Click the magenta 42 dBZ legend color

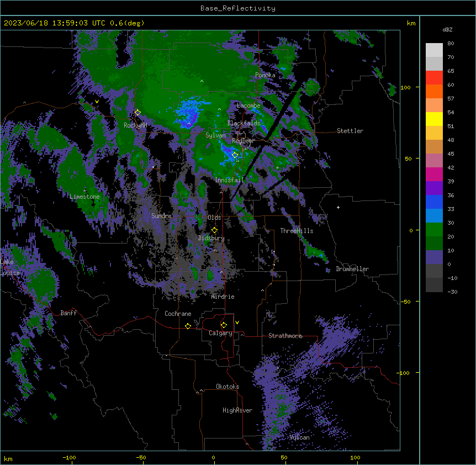pos(434,174)
